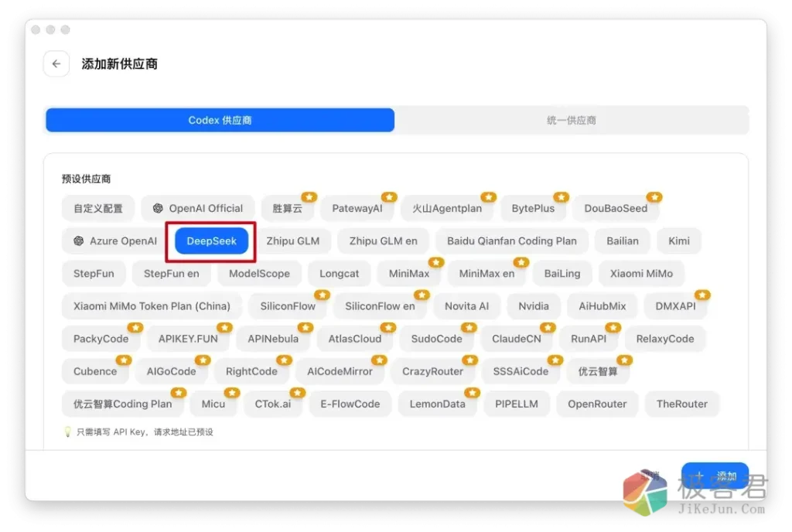Screen dimensions: 792x532
Task: Choose Azure OpenAI provider
Action: tap(115, 241)
